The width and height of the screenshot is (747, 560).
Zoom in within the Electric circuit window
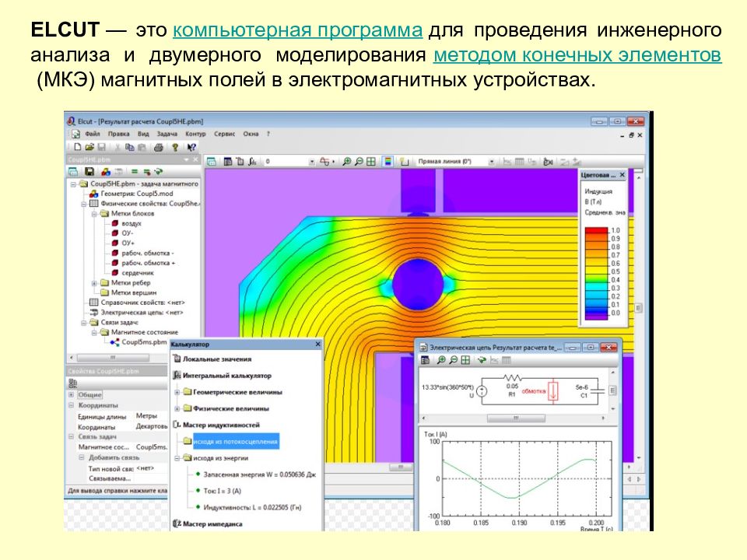click(441, 360)
